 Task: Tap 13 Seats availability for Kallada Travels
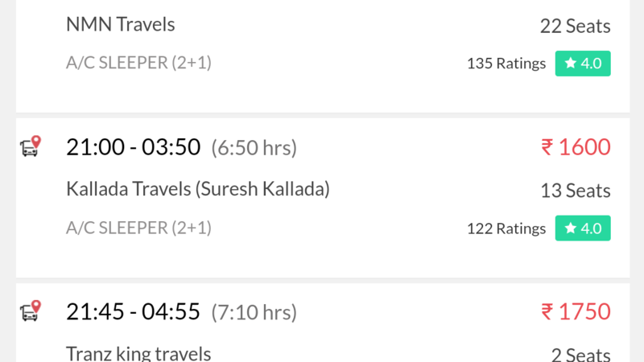576,191
